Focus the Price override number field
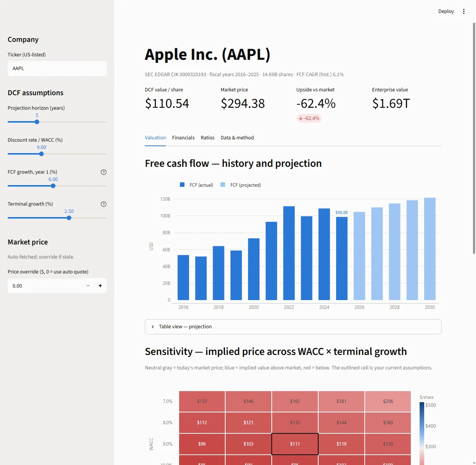Image resolution: width=476 pixels, height=465 pixels. tap(45, 286)
